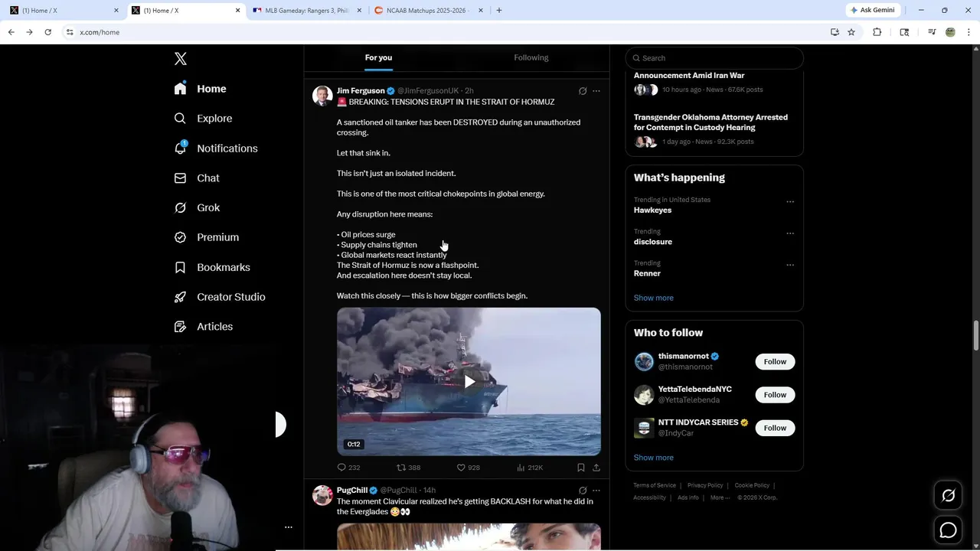Screen dimensions: 980x551
Task: Open Home from the sidebar
Action: click(x=200, y=89)
